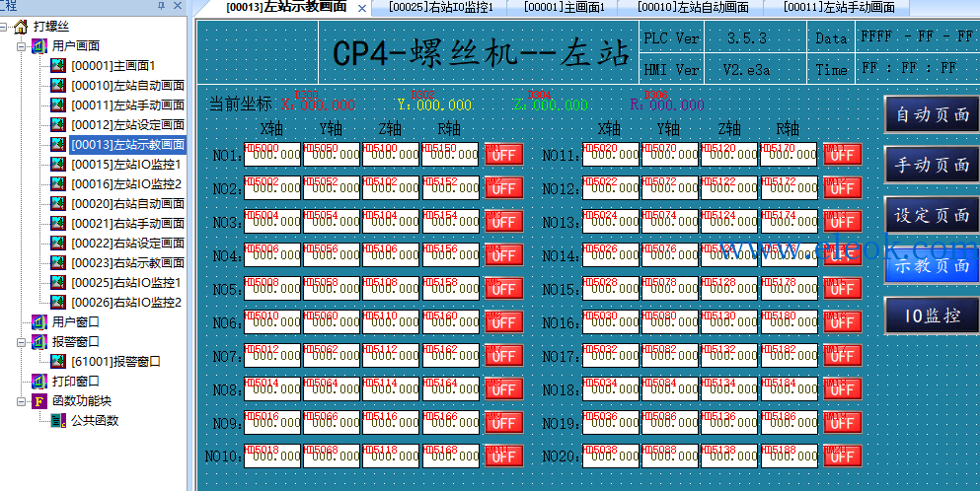Toggle the NO16 OFF switch
Viewport: 980px width, 491px height.
pyautogui.click(x=843, y=322)
